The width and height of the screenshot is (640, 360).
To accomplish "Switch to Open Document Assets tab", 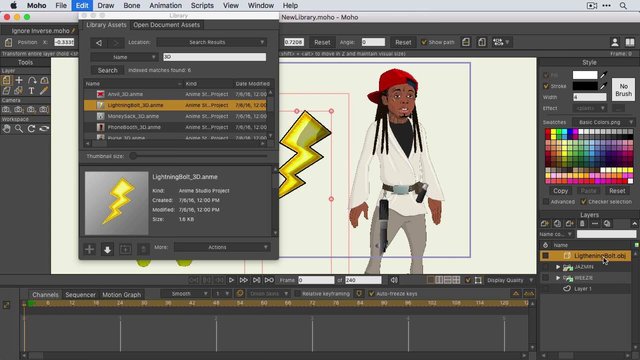I will point(167,25).
